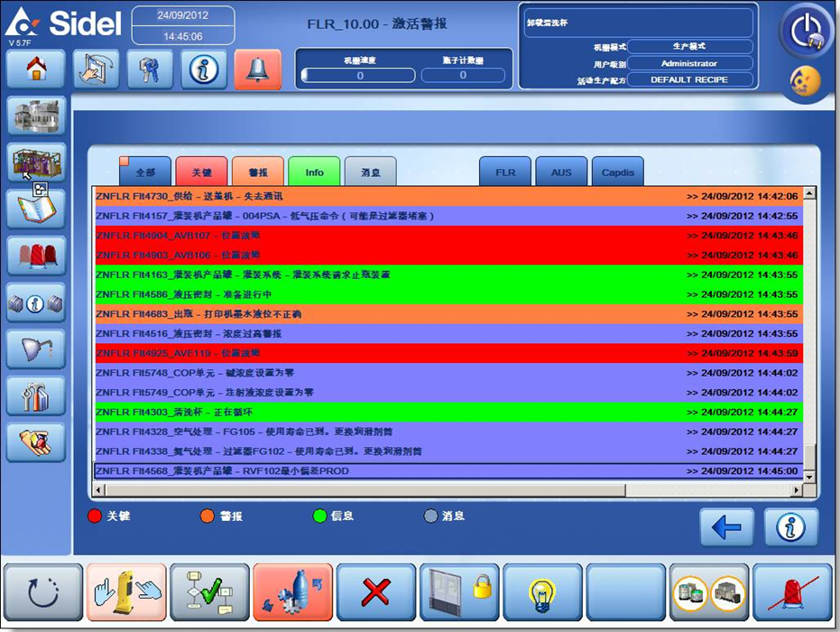Select the tools maintenance sidebar icon

pyautogui.click(x=36, y=395)
